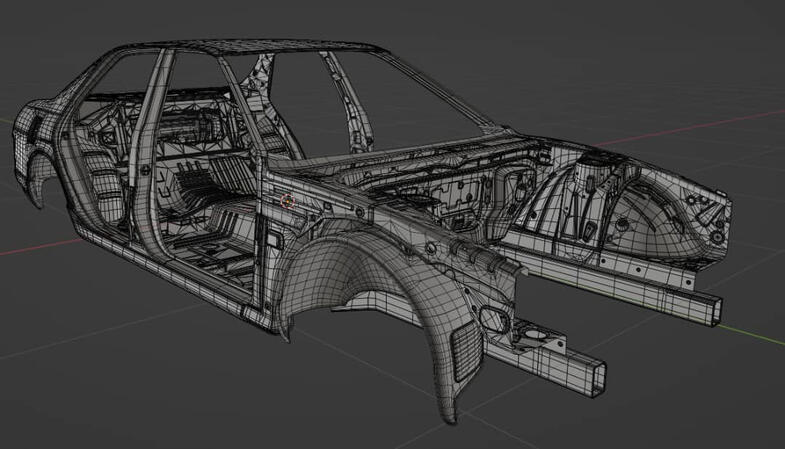Select the far frame rail's open end
Image resolution: width=785 pixels, height=449 pixels.
coord(713,310)
